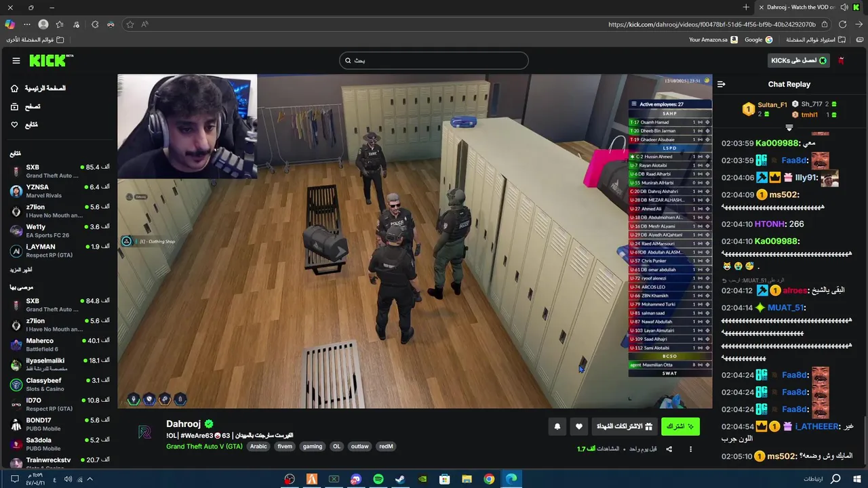Open Classybeef's Slots & Casino channel
This screenshot has width=868, height=488.
coord(60,385)
